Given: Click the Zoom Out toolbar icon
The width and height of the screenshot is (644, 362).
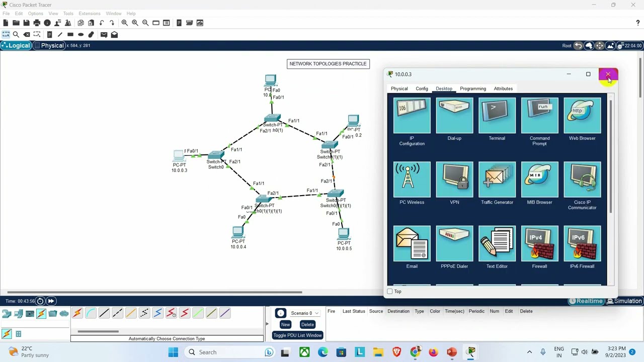Looking at the screenshot, I should 145,23.
